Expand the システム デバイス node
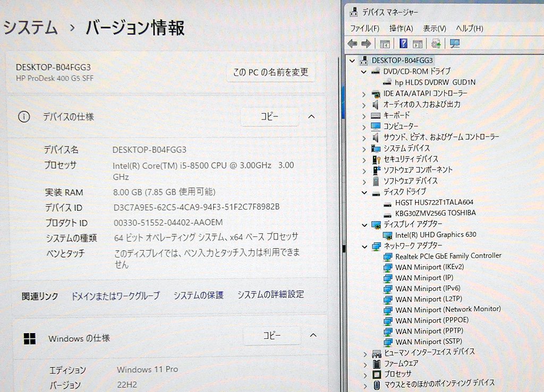The height and width of the screenshot is (392, 544). [x=363, y=149]
